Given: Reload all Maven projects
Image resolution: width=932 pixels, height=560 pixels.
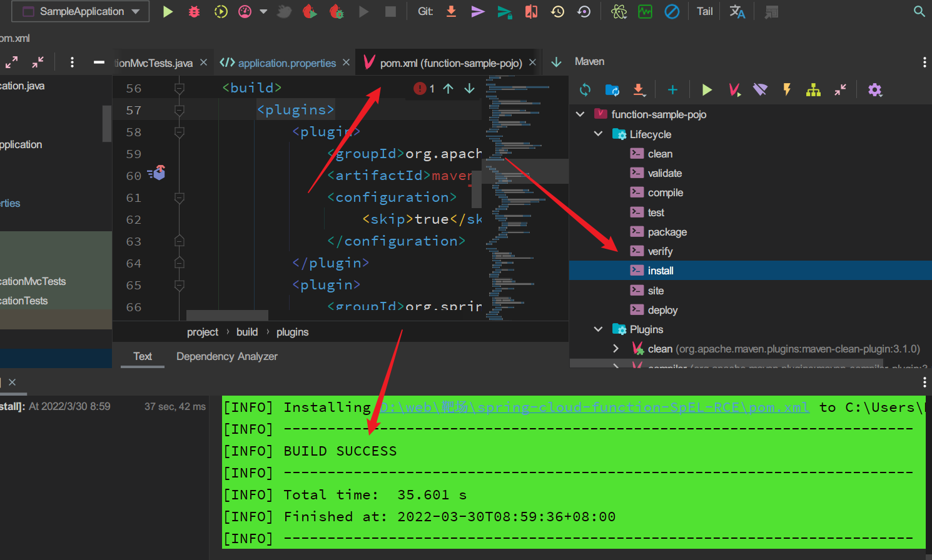Looking at the screenshot, I should click(x=585, y=90).
